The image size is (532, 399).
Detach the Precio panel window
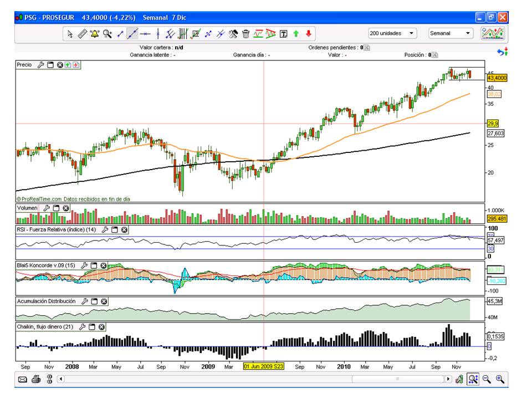tap(50, 65)
